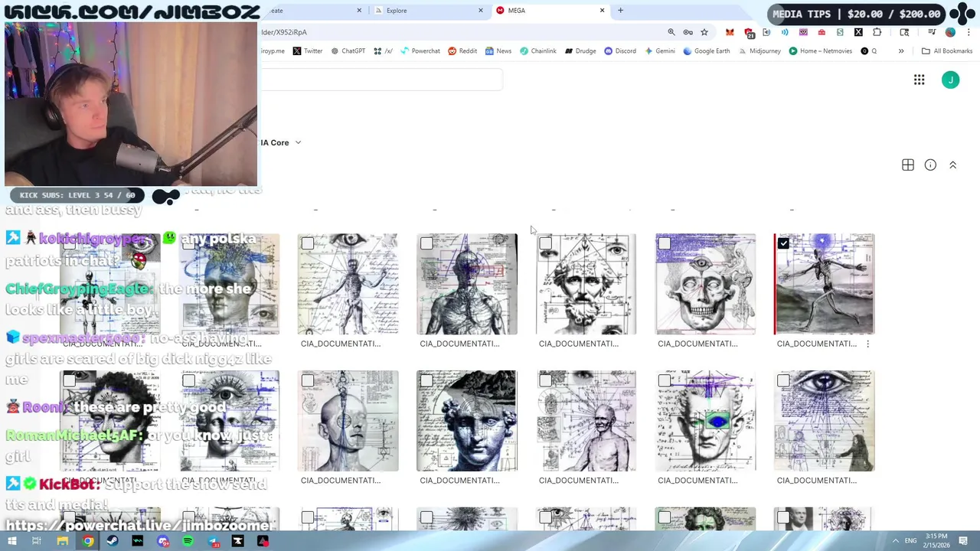
Task: Check the box on the green-eyed head image
Action: point(665,380)
